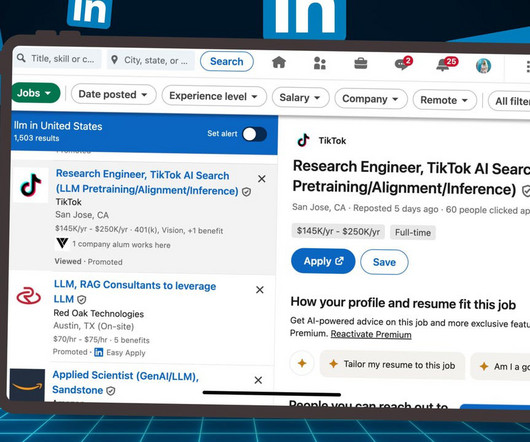Click the blue Apply button
Screen dimensions: 530x442
(323, 261)
